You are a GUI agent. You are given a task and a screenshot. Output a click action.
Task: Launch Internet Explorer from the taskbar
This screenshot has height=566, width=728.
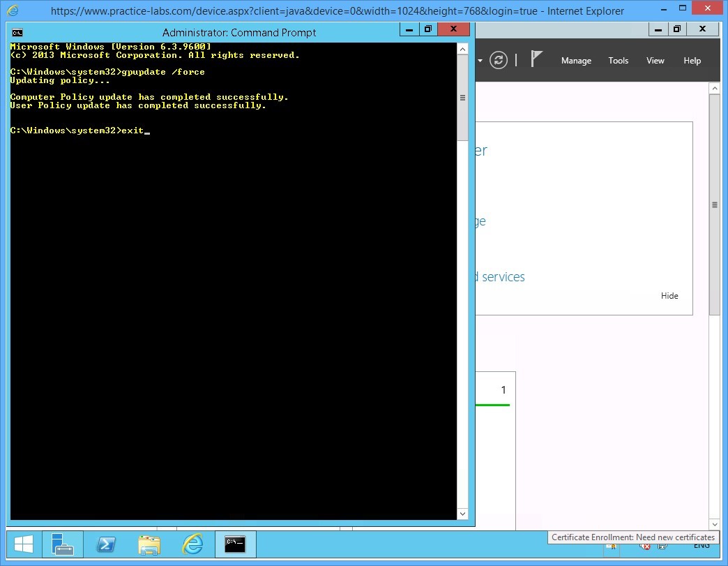192,544
